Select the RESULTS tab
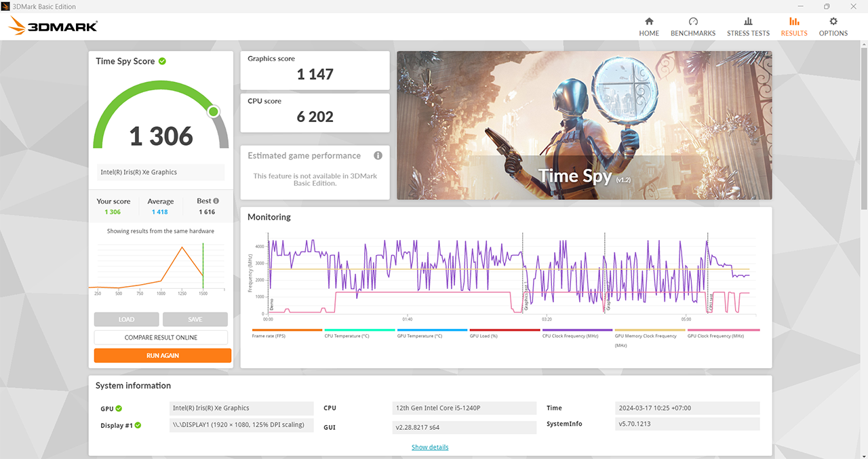Image resolution: width=868 pixels, height=459 pixels. (794, 27)
